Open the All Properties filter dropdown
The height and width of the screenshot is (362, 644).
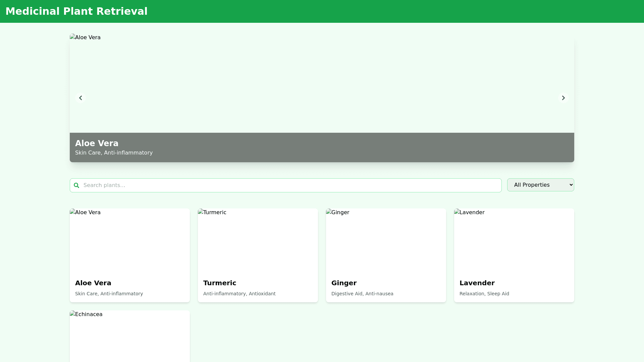[540, 185]
